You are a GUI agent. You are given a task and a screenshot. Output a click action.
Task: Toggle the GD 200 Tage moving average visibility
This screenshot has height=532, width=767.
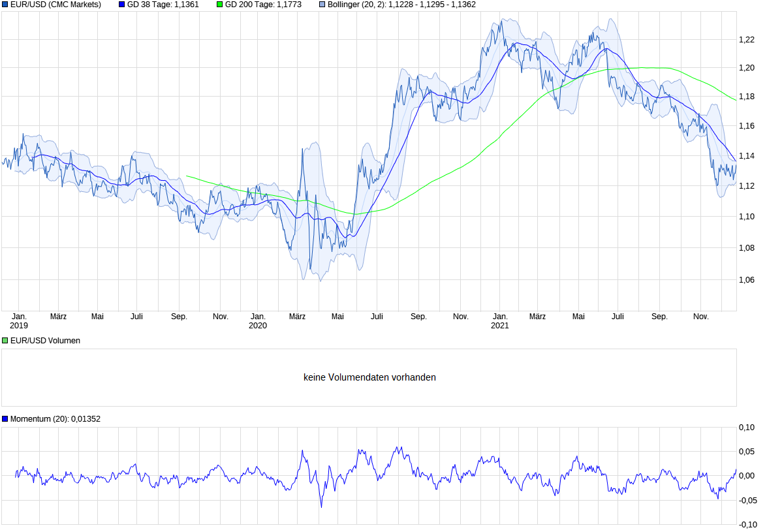pos(218,5)
